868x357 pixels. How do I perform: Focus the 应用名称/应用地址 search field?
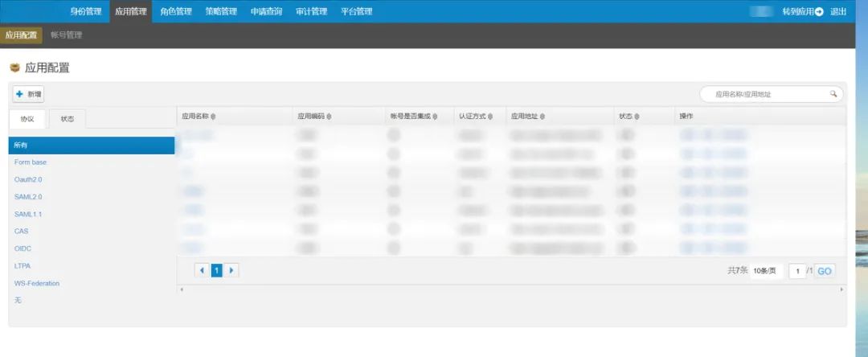coord(771,94)
